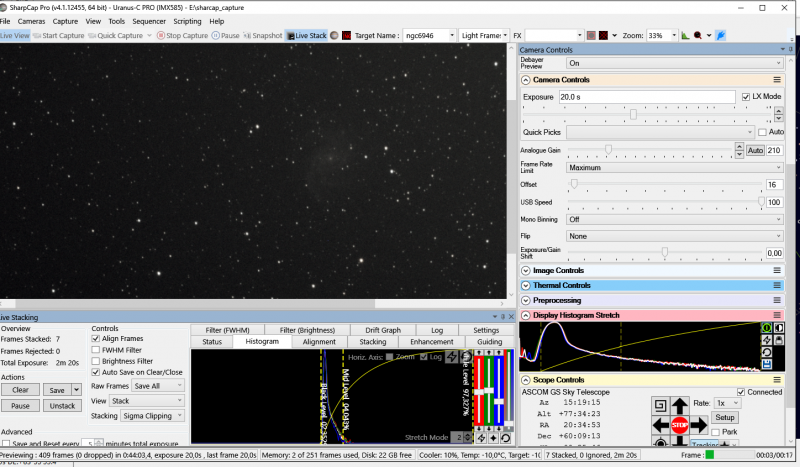This screenshot has width=800, height=467.
Task: Open the Frame Rate Limit dropdown
Action: tap(674, 167)
